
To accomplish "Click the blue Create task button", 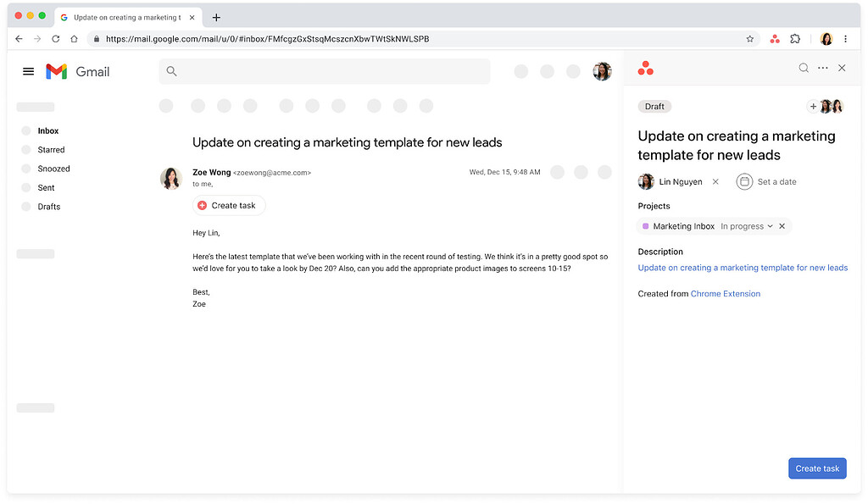I will [x=816, y=468].
